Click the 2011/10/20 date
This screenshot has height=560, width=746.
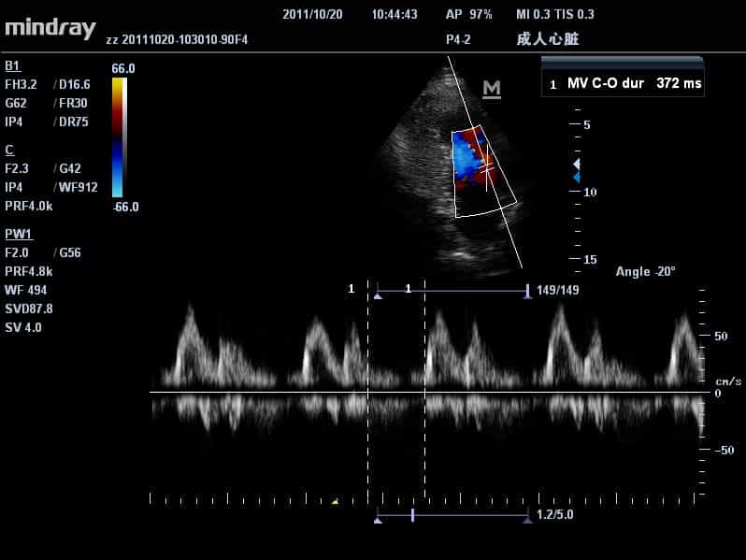point(312,14)
